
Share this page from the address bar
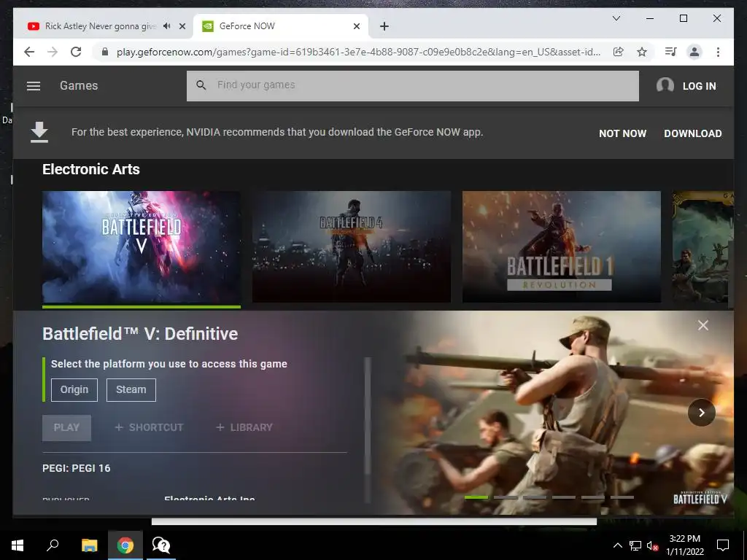tap(619, 52)
